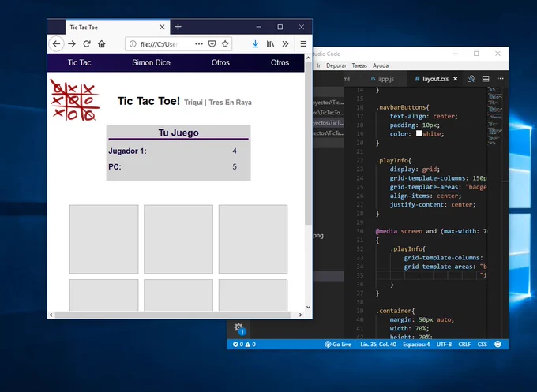The image size is (537, 392).
Task: Open the Depurar menu
Action: [x=336, y=65]
